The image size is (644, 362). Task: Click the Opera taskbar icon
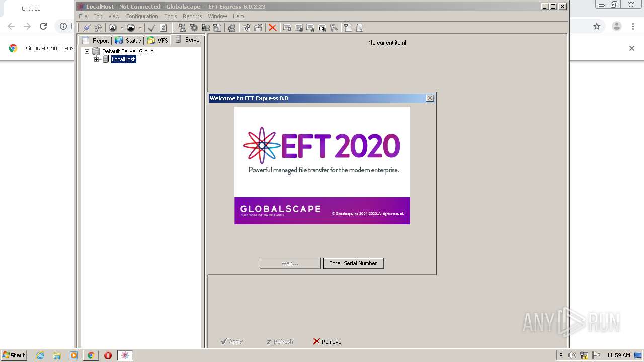click(108, 355)
